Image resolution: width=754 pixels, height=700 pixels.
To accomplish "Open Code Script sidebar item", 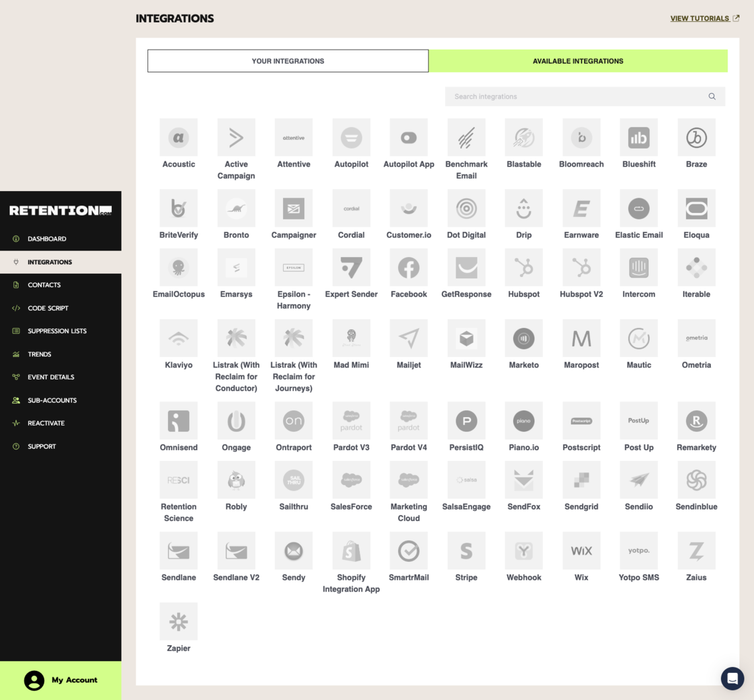I will coord(61,308).
